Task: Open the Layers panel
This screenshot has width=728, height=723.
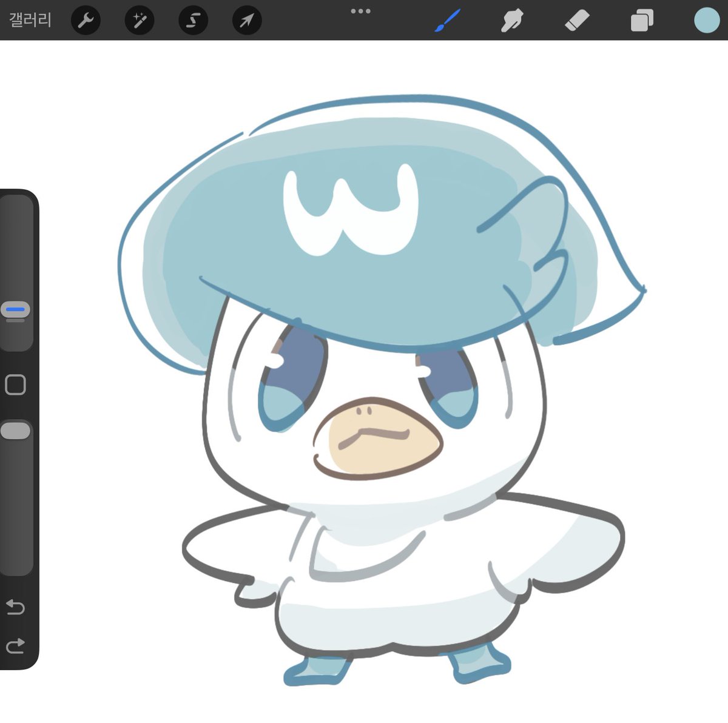Action: [x=642, y=21]
